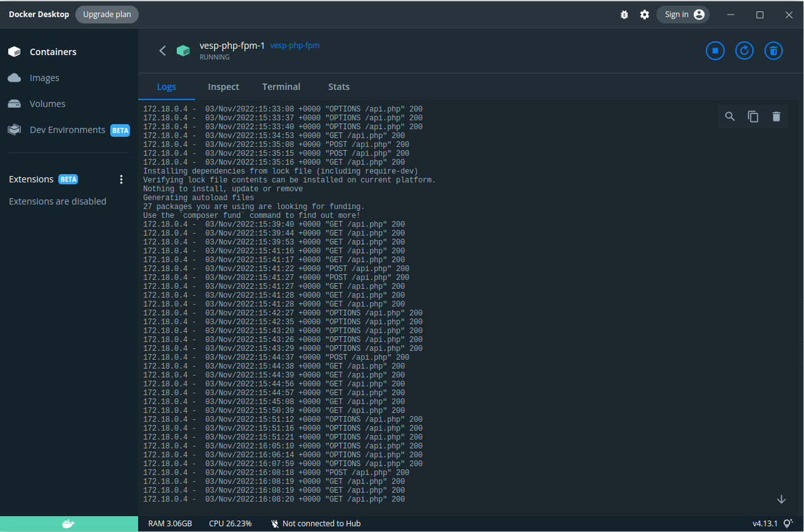
Task: Click the 15:50:39 GET log line
Action: (274, 410)
